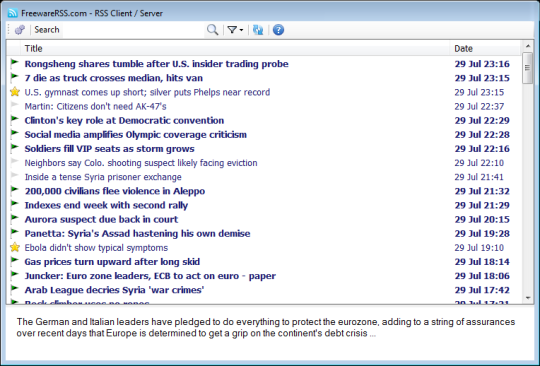The image size is (540, 366).
Task: Click the RSS app icon in title bar
Action: (13, 13)
